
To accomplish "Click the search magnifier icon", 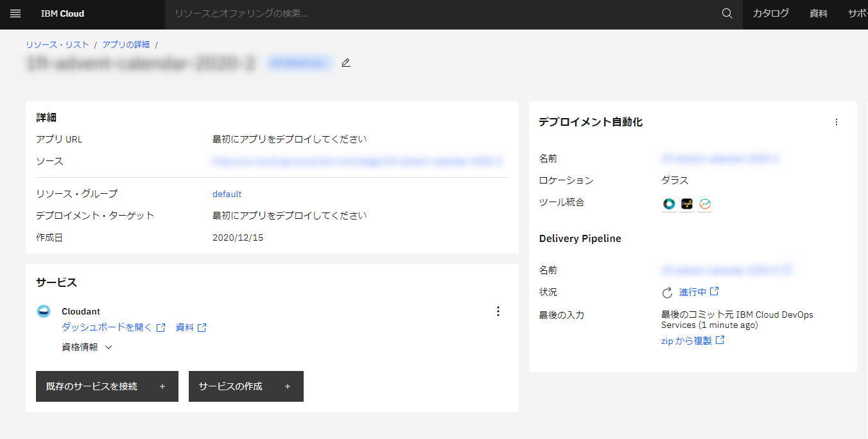I will click(x=727, y=13).
